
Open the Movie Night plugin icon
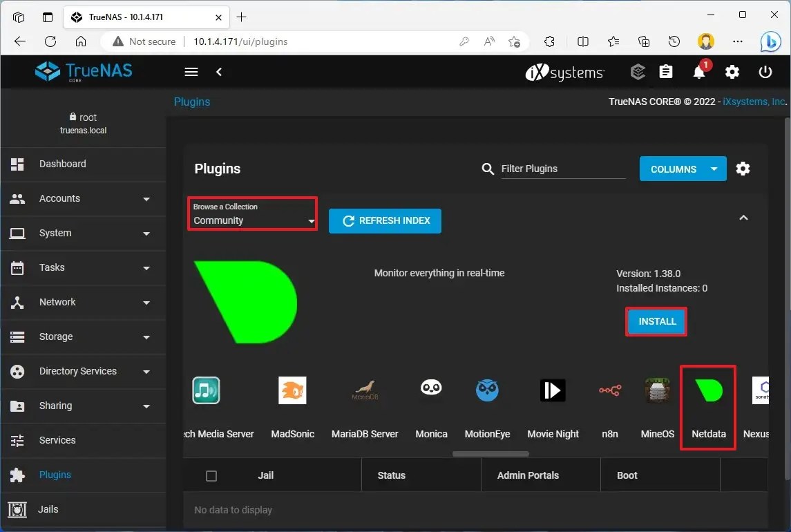(553, 390)
